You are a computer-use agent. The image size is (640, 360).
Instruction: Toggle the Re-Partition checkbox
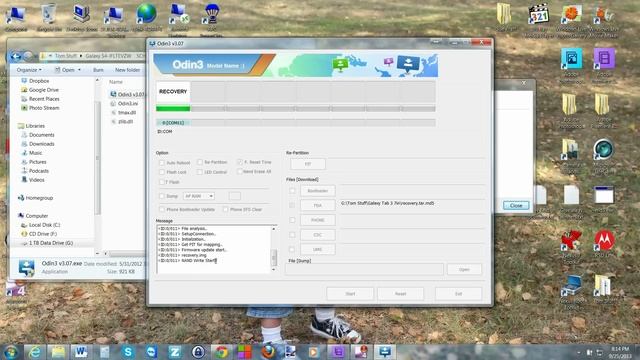(200, 162)
